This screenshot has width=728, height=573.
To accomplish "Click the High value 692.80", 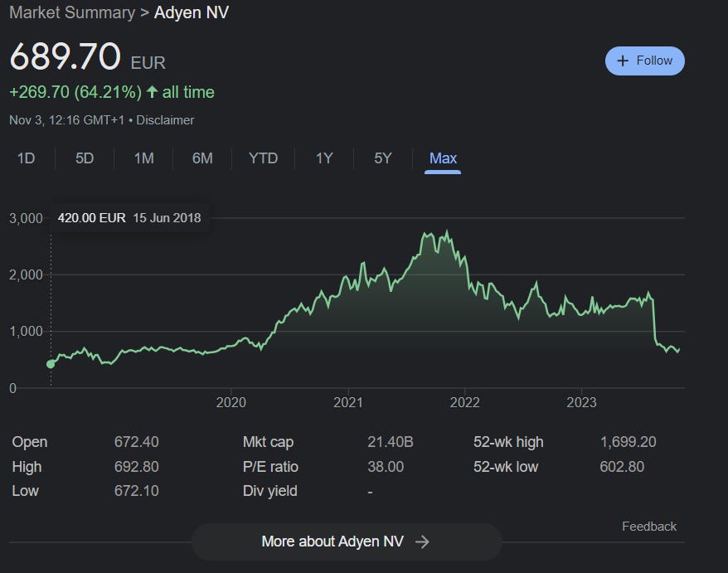I will click(x=137, y=467).
